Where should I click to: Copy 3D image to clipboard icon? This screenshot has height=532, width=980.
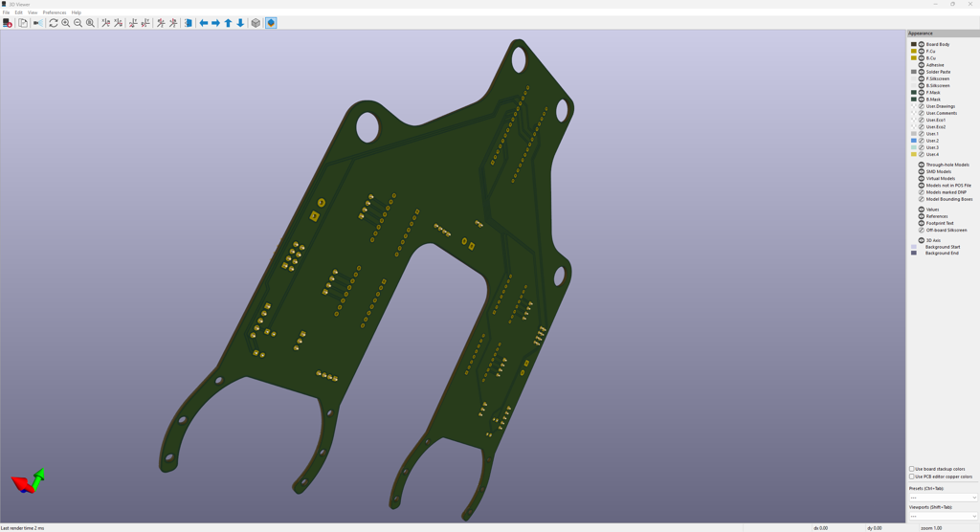click(x=23, y=23)
